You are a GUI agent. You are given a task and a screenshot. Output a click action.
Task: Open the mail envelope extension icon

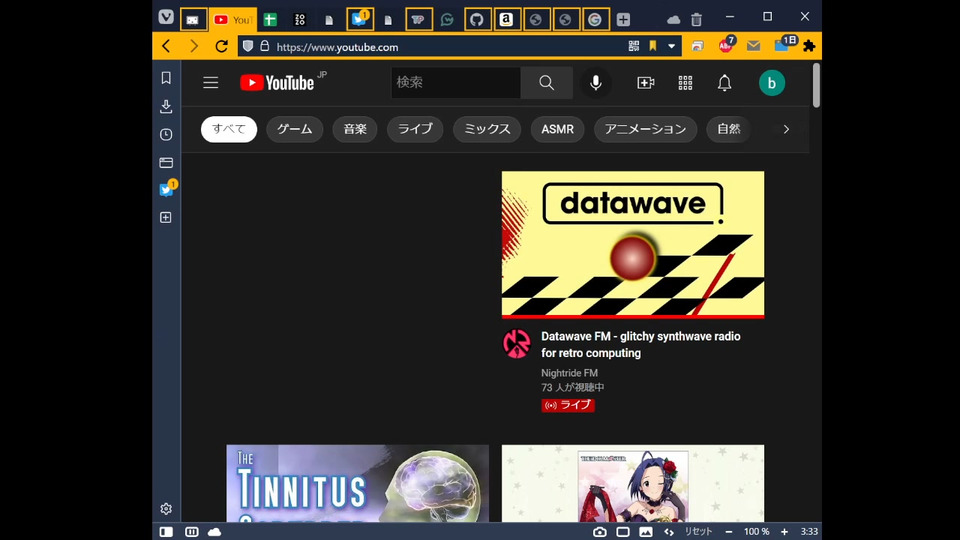(x=754, y=46)
